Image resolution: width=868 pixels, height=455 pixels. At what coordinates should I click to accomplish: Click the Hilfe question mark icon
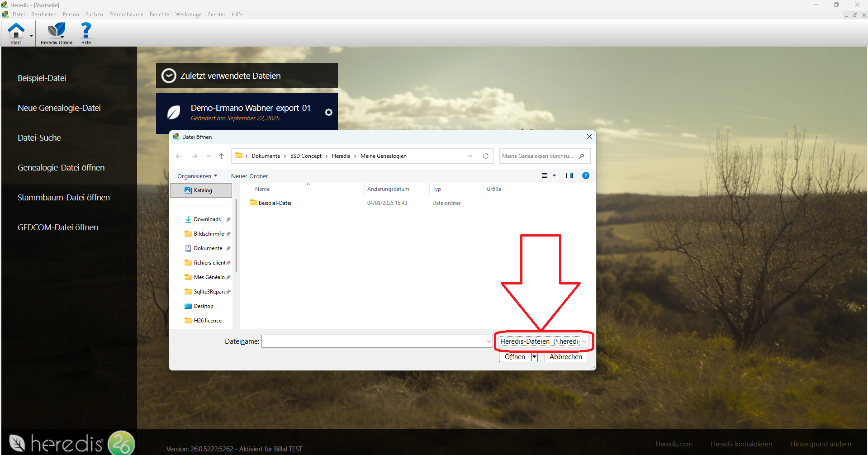coord(86,31)
